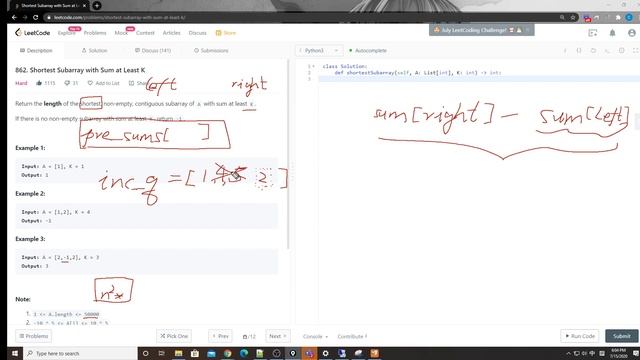Screen dimensions: 640x360
Task: Open the user profile avatar menu
Action: tap(632, 33)
